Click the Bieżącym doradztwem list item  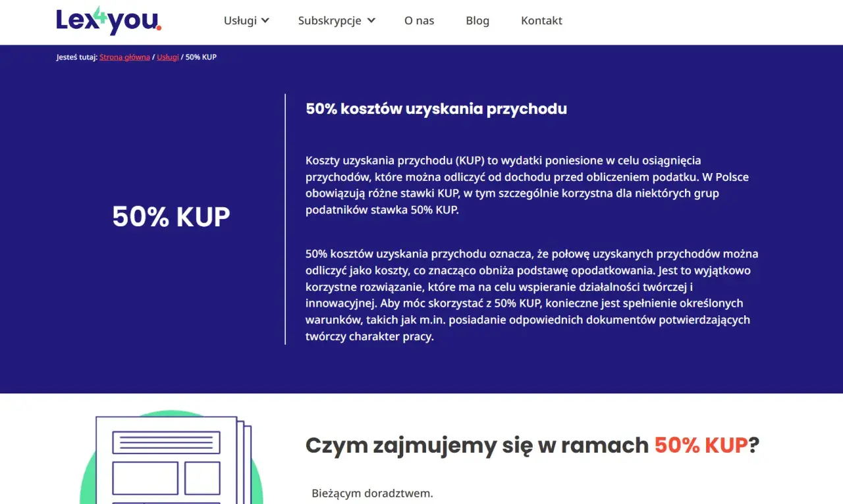pos(372,493)
